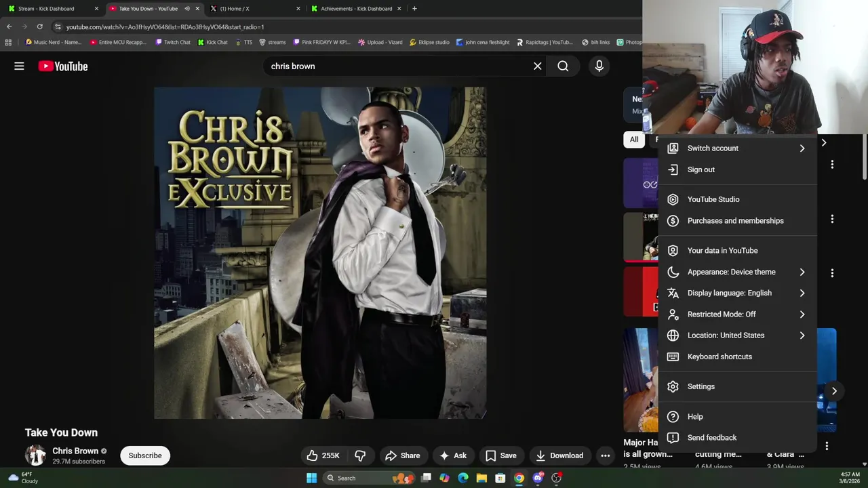The width and height of the screenshot is (868, 488).
Task: Open Microsoft Edge from the taskbar
Action: point(462,478)
